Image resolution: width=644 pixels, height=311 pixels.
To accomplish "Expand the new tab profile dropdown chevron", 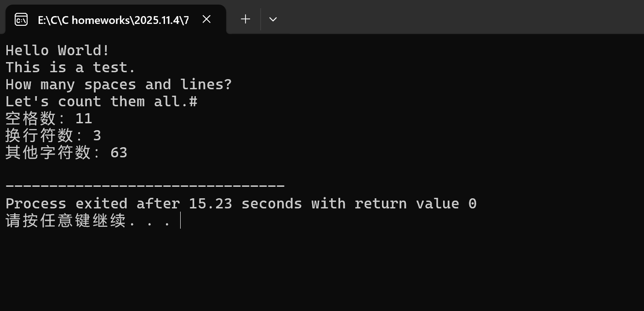I will (x=273, y=19).
